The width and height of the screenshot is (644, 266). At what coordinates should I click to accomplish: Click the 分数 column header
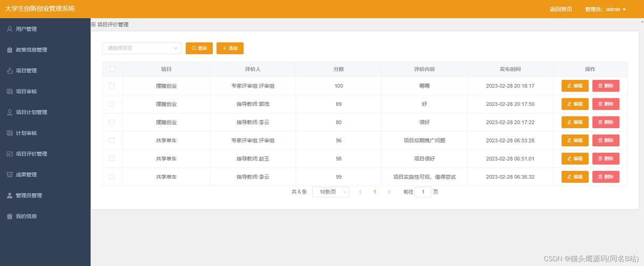tap(339, 69)
